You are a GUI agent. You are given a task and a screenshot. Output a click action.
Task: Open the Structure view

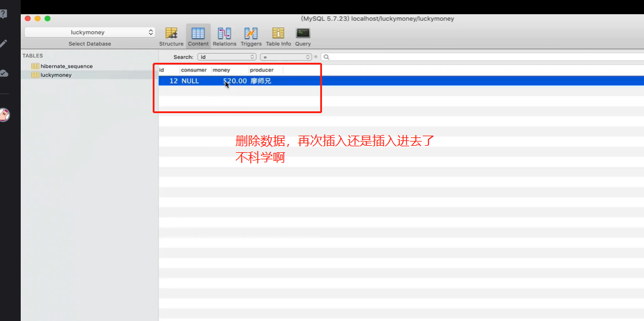tap(171, 37)
